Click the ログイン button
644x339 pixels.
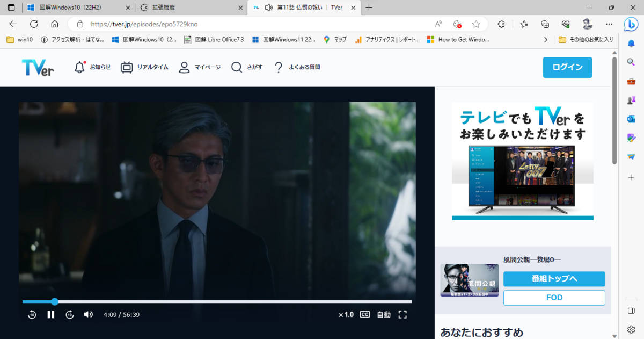[x=567, y=67]
